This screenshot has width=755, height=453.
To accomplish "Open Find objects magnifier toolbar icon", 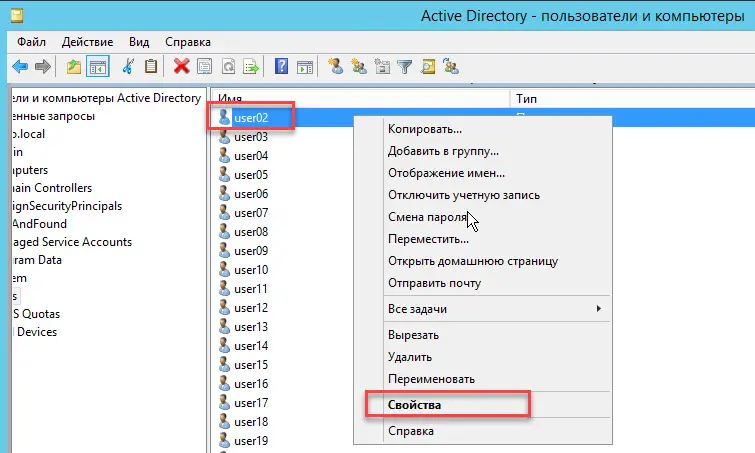I will tap(428, 66).
